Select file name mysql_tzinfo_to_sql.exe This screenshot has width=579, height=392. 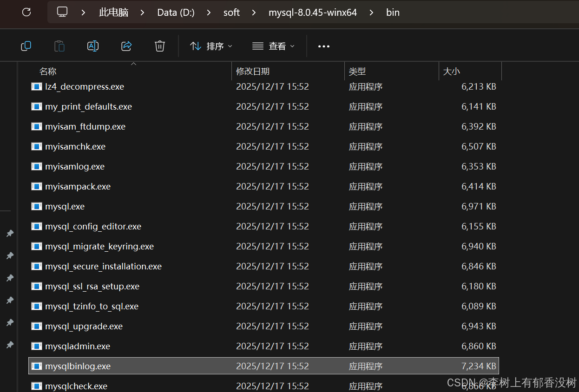tap(92, 306)
